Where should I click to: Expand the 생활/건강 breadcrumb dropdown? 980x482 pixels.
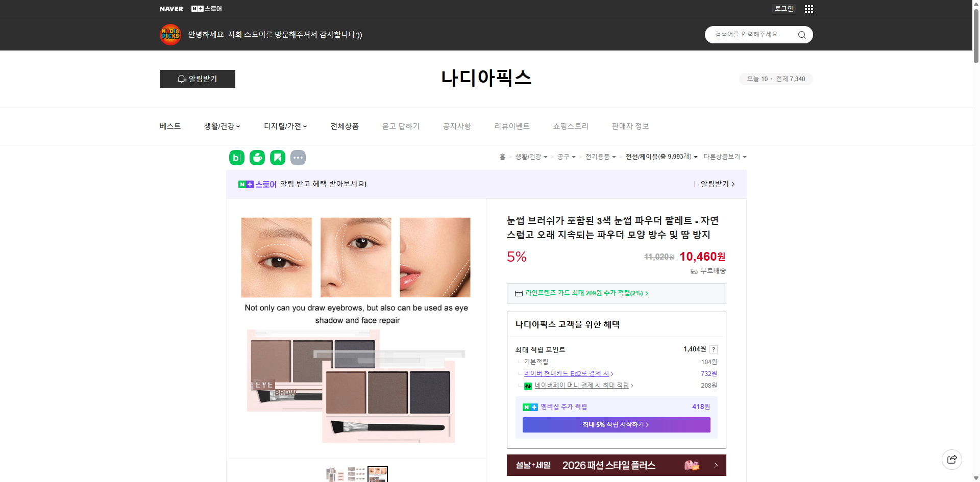click(x=531, y=157)
